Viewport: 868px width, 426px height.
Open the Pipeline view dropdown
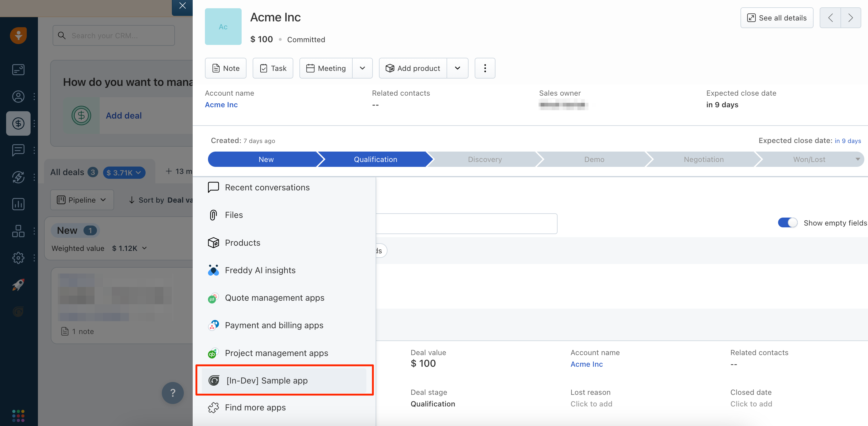[82, 200]
